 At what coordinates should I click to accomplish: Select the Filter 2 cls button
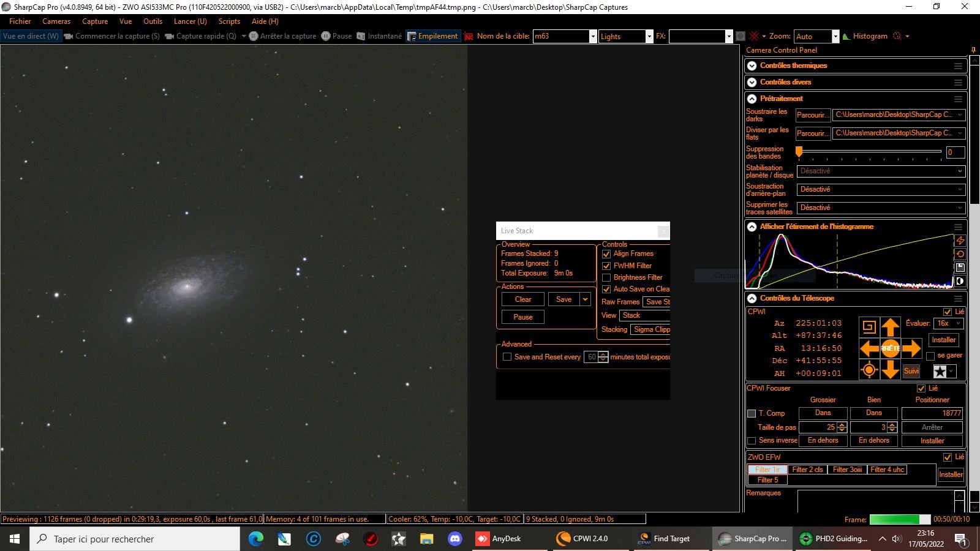tap(807, 470)
